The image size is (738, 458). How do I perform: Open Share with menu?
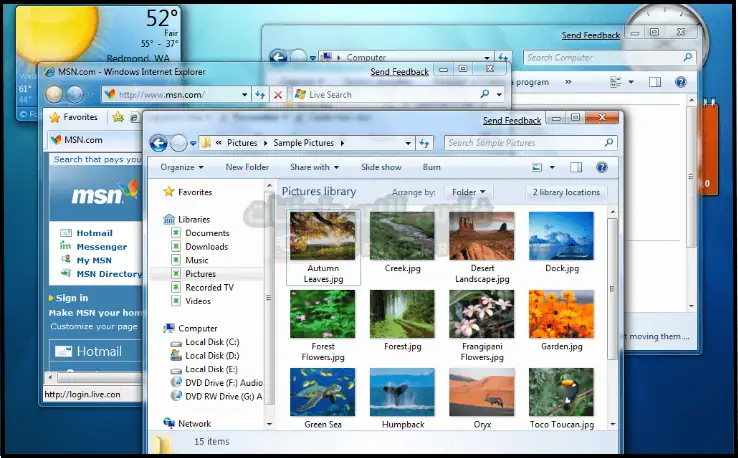pos(314,167)
